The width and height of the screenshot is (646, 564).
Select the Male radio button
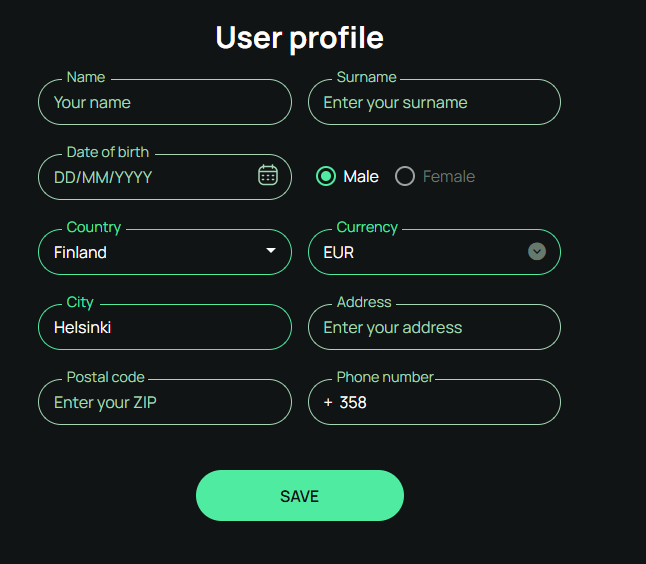(x=326, y=176)
